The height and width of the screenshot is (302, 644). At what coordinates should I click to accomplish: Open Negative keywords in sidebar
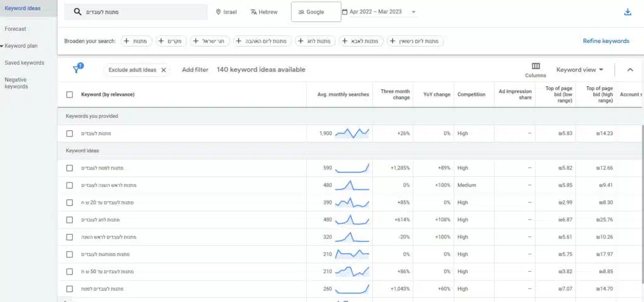point(16,83)
